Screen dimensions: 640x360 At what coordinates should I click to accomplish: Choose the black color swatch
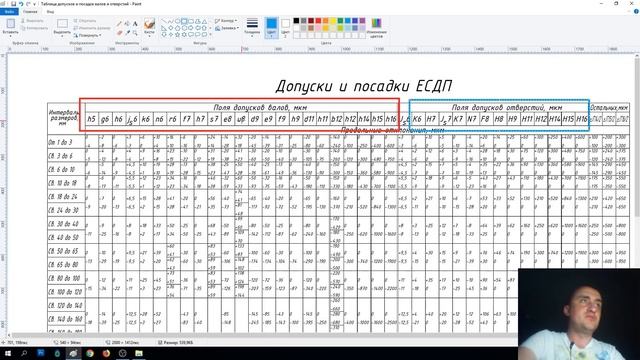tap(296, 21)
